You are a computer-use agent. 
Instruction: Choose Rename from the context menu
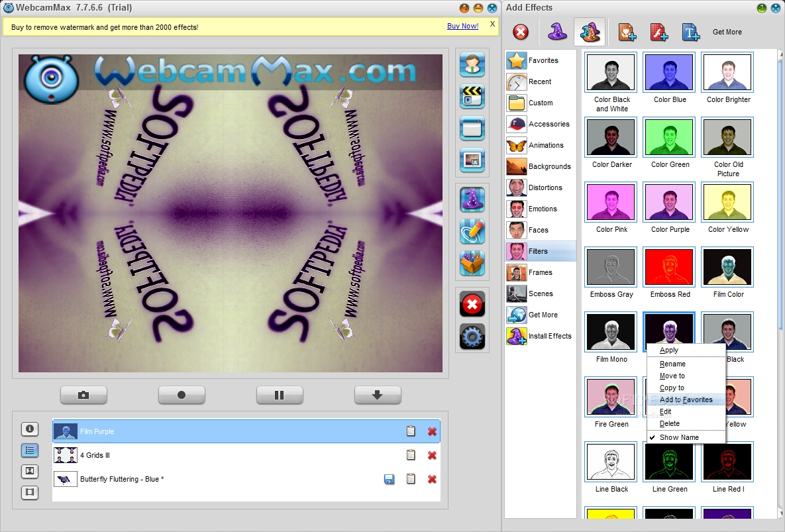pyautogui.click(x=686, y=364)
